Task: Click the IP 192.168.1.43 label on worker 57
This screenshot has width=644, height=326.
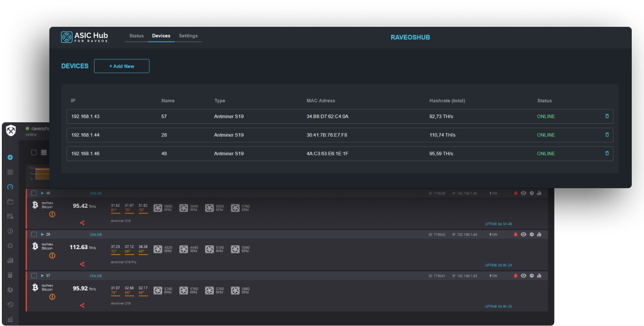Action: (x=465, y=276)
